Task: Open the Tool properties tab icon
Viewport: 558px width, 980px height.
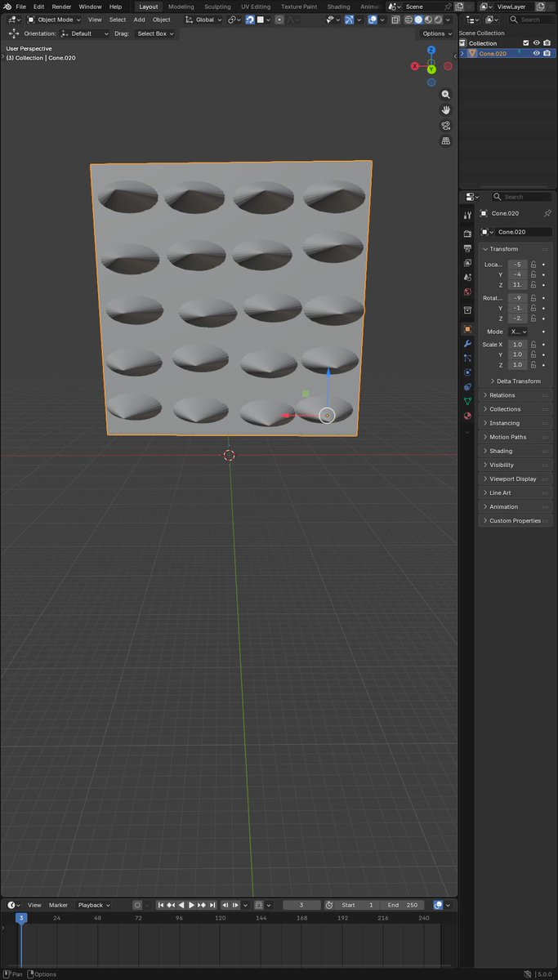Action: coord(467,216)
